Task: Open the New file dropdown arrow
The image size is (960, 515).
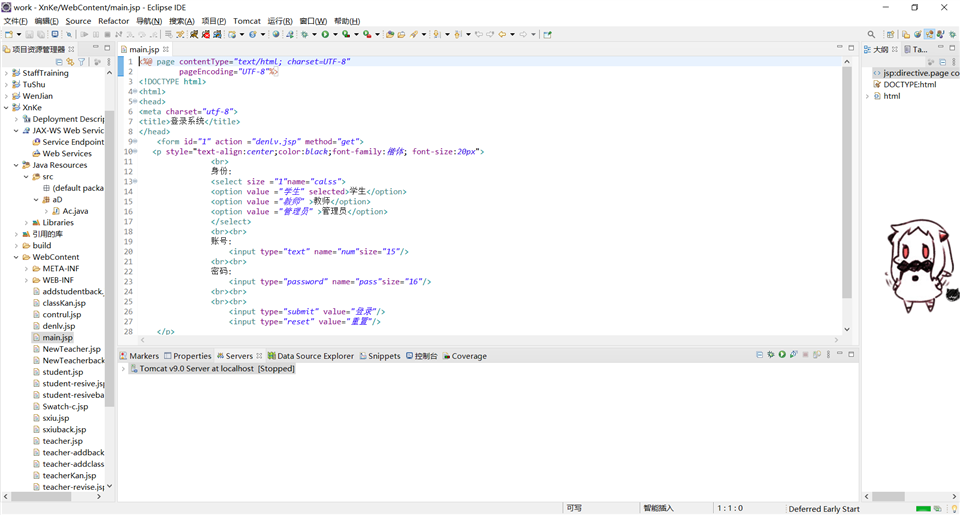Action: [x=19, y=34]
